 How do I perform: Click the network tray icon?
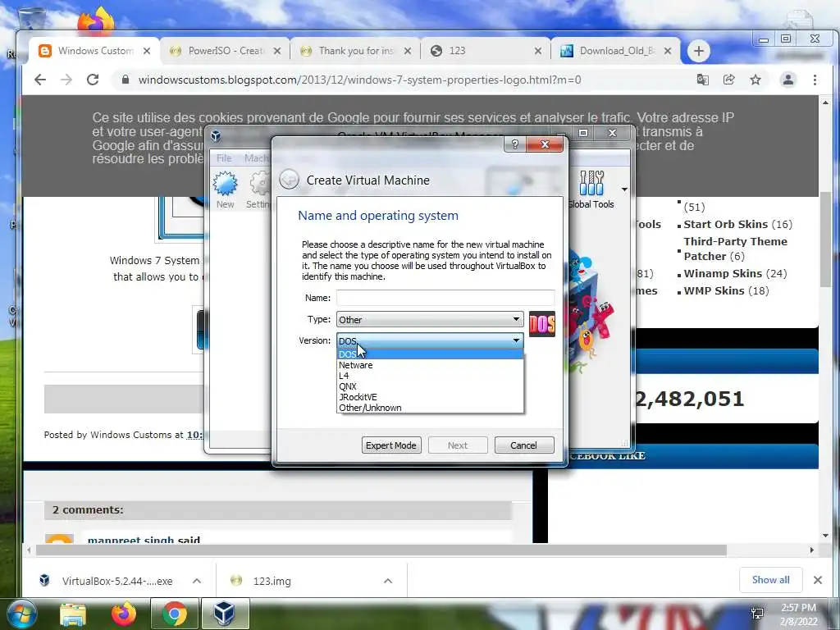click(757, 614)
